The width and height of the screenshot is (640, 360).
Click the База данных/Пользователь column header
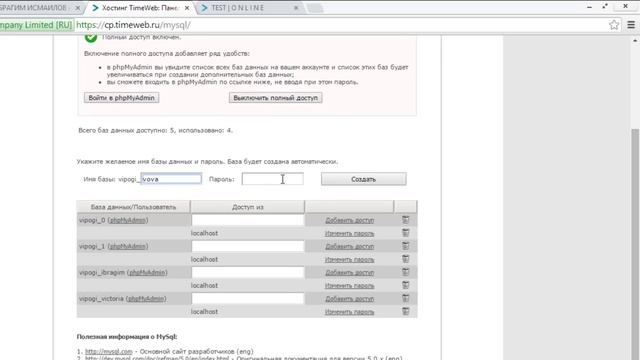pos(133,207)
